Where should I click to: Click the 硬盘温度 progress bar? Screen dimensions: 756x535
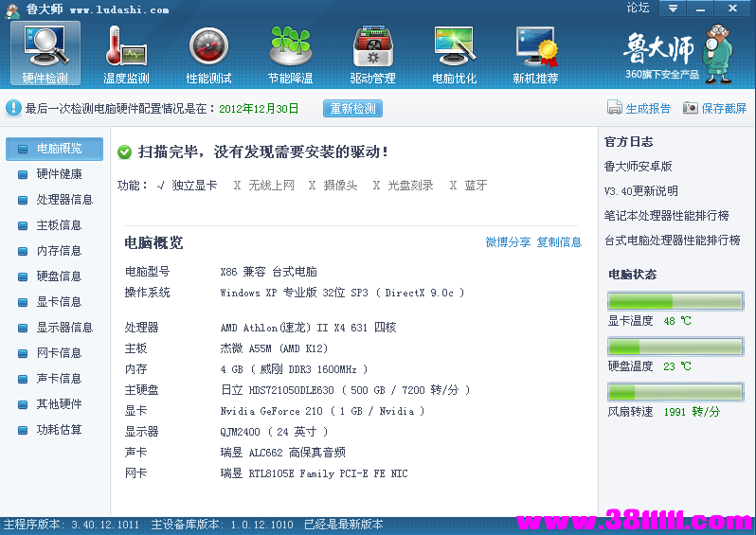[x=675, y=347]
